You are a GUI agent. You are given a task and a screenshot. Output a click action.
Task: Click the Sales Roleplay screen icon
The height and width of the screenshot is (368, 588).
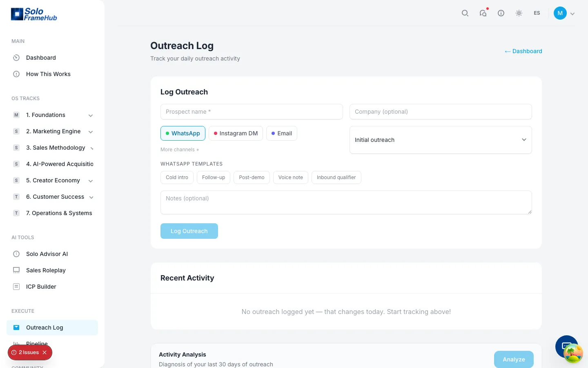tap(16, 270)
